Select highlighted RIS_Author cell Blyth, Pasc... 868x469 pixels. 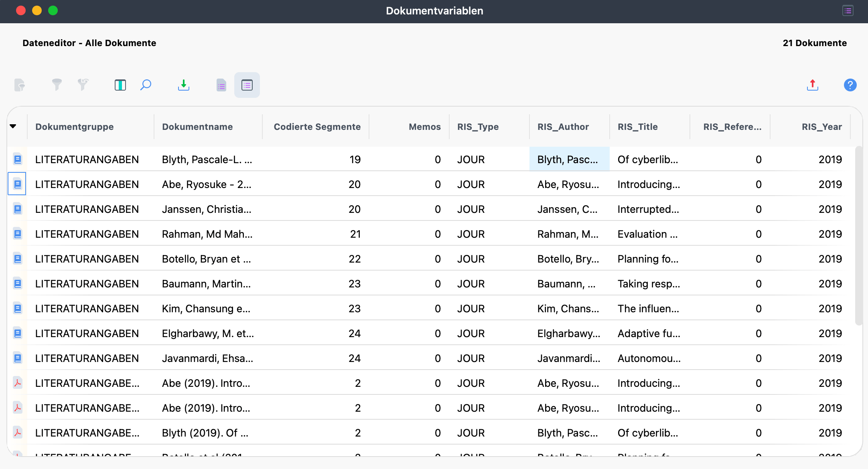click(570, 159)
